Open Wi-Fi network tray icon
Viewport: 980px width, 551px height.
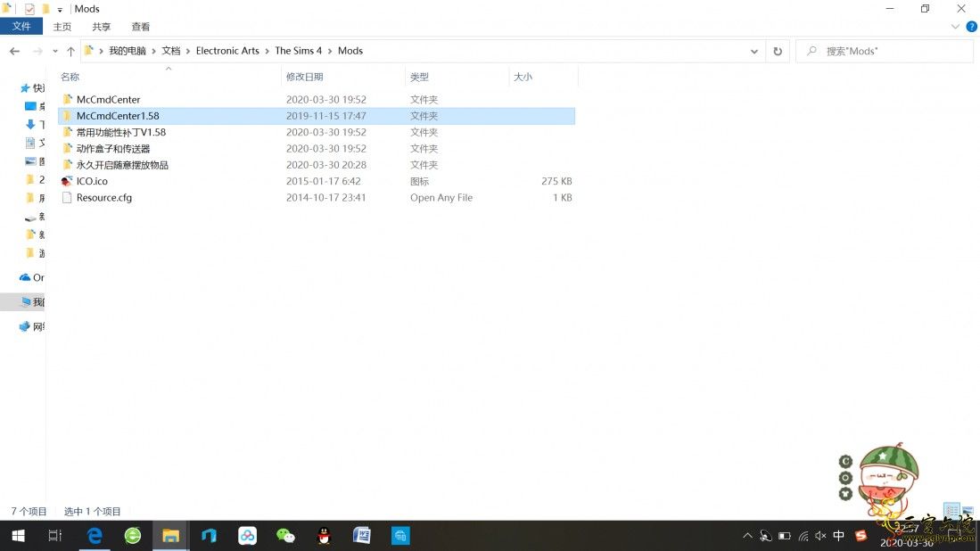803,535
